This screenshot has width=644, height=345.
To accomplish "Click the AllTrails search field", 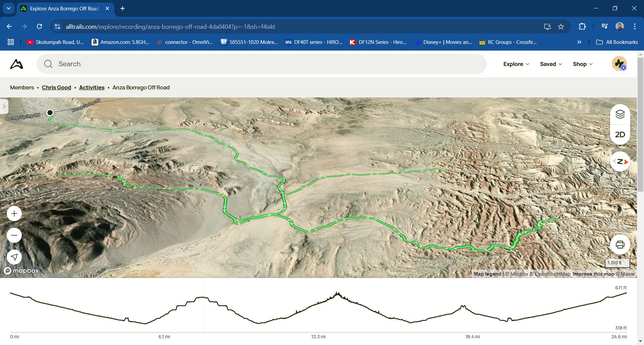I will pos(262,64).
